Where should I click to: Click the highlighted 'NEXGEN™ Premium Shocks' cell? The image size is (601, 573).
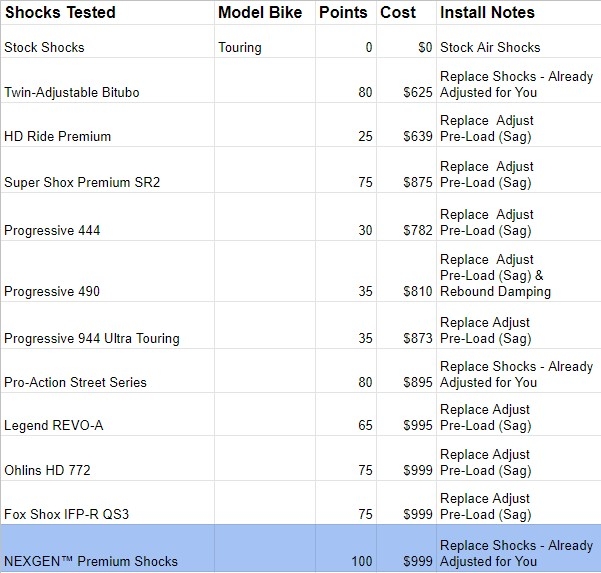click(107, 548)
